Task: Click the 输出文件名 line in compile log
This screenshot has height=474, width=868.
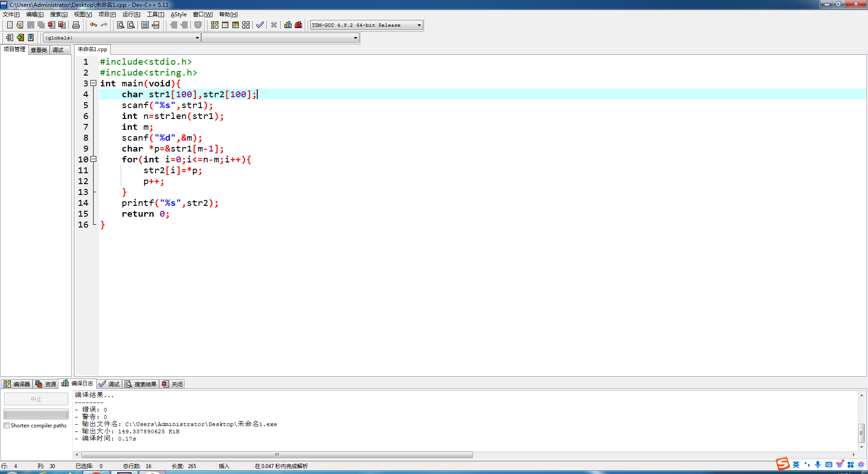Action: 176,424
